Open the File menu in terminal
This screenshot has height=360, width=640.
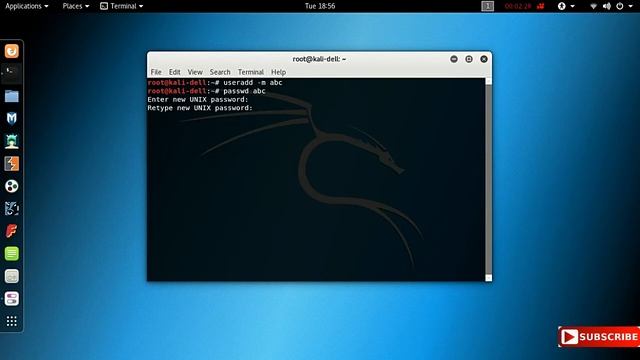pyautogui.click(x=156, y=72)
